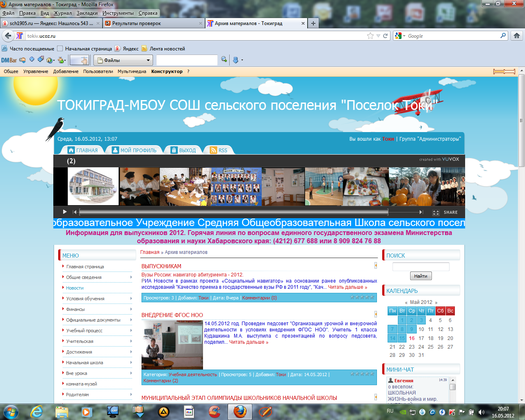Click 'Новости' in the left menu
This screenshot has height=420, width=525.
(75, 288)
